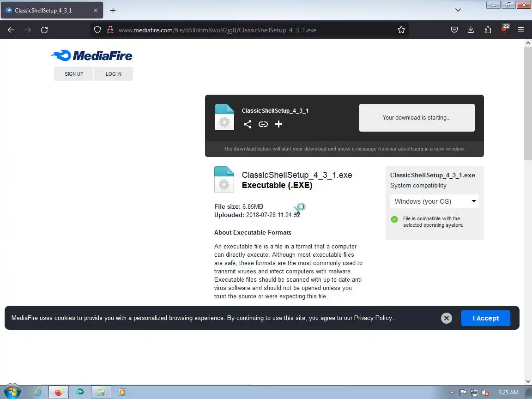Open the Save to Pocket icon
This screenshot has height=399, width=532.
coord(454,30)
